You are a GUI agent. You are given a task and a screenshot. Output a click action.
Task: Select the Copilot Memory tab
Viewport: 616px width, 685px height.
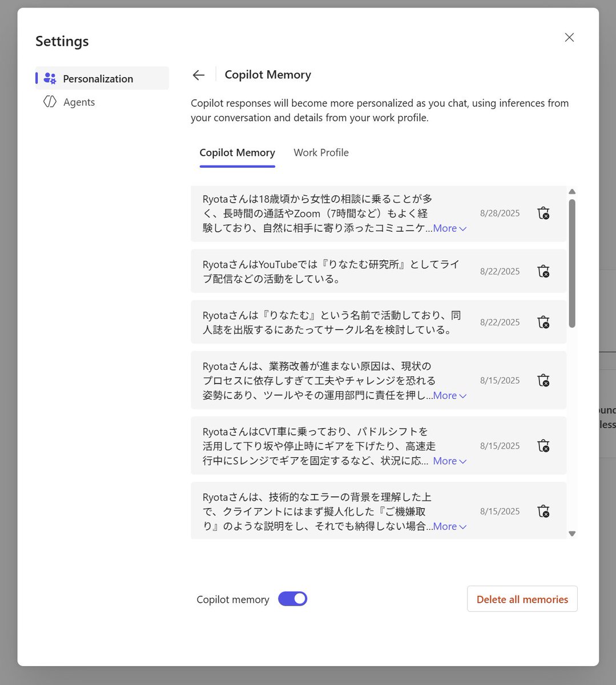[x=237, y=152]
